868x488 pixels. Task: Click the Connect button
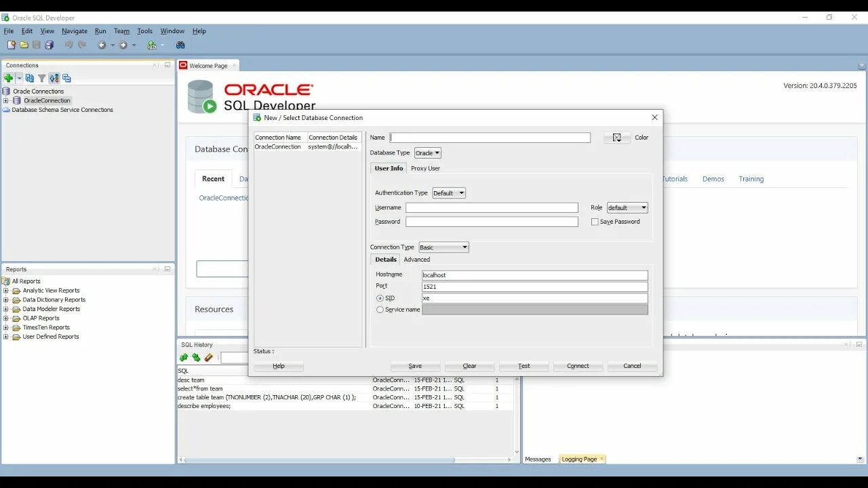tap(578, 366)
